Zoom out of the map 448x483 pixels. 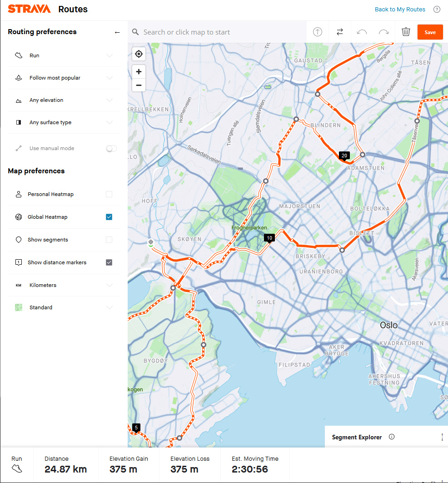point(139,85)
